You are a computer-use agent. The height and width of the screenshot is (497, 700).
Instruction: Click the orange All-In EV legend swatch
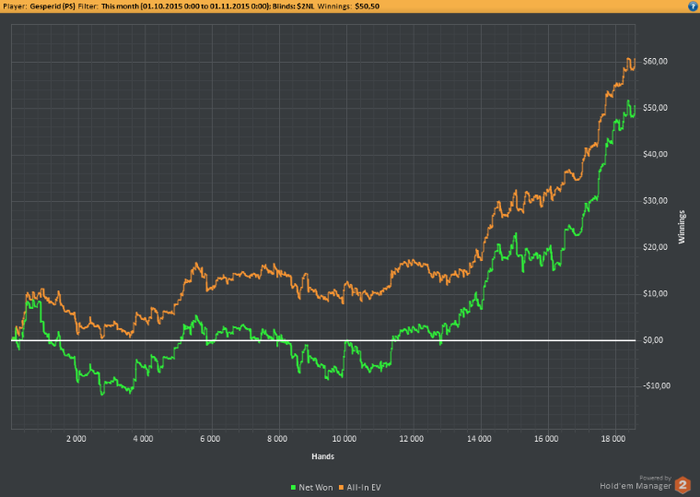coord(342,488)
